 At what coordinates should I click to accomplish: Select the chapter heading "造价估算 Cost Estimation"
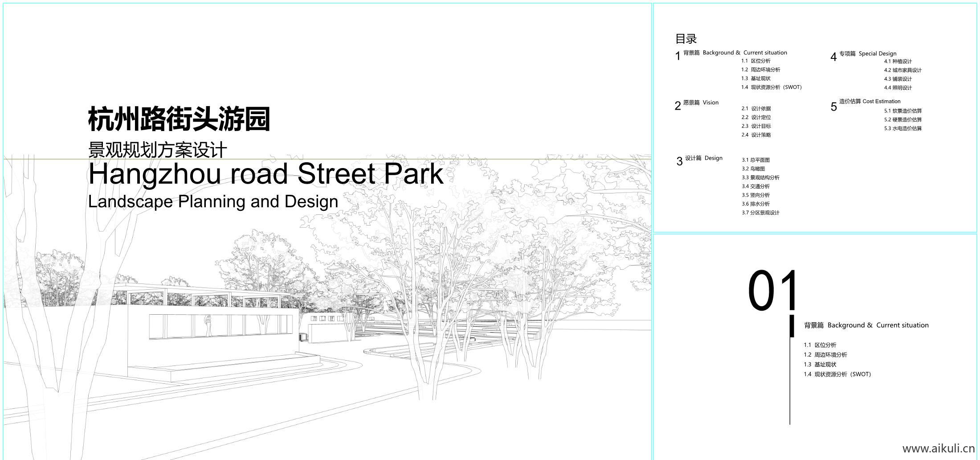click(870, 102)
